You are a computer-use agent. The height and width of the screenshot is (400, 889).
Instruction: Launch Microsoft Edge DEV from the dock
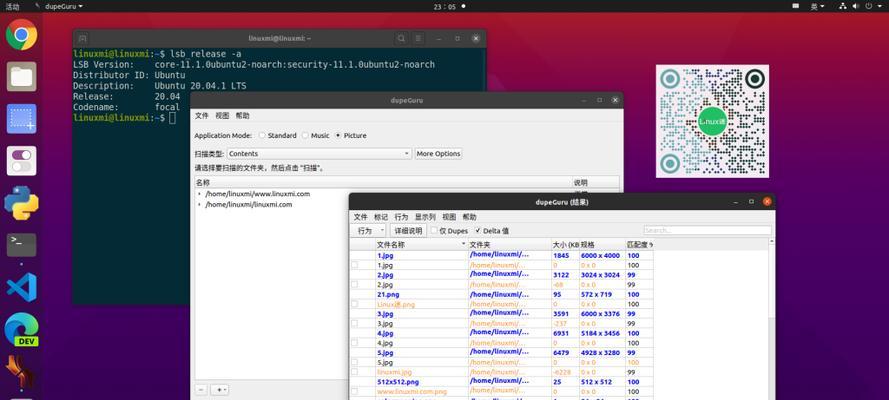(22, 329)
